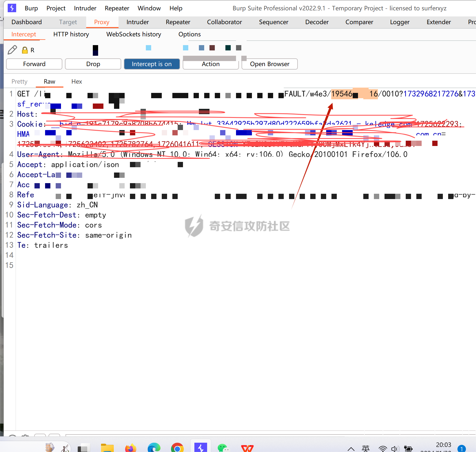Click the volume speaker tray icon
The height and width of the screenshot is (452, 476).
[x=395, y=449]
